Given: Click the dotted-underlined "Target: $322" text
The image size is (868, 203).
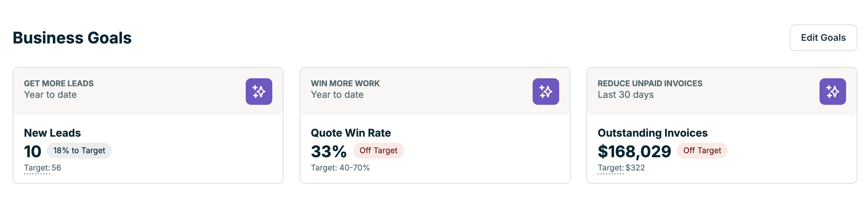Looking at the screenshot, I should click(621, 168).
